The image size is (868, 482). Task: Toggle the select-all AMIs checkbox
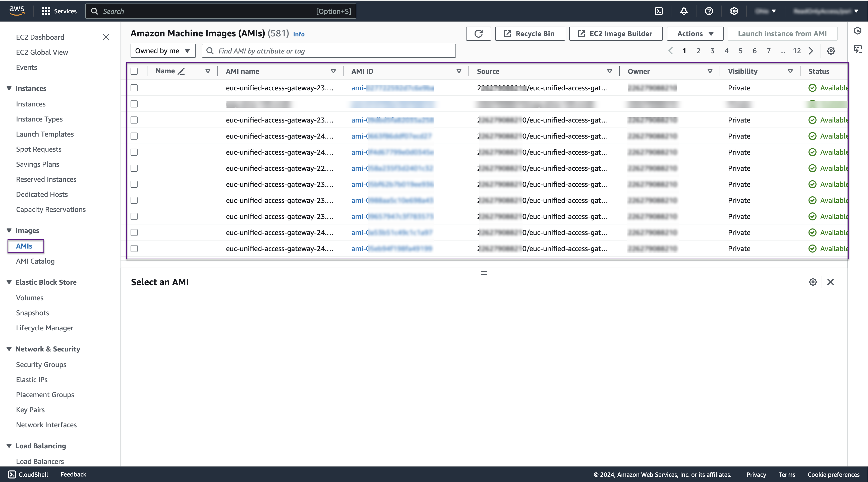134,71
